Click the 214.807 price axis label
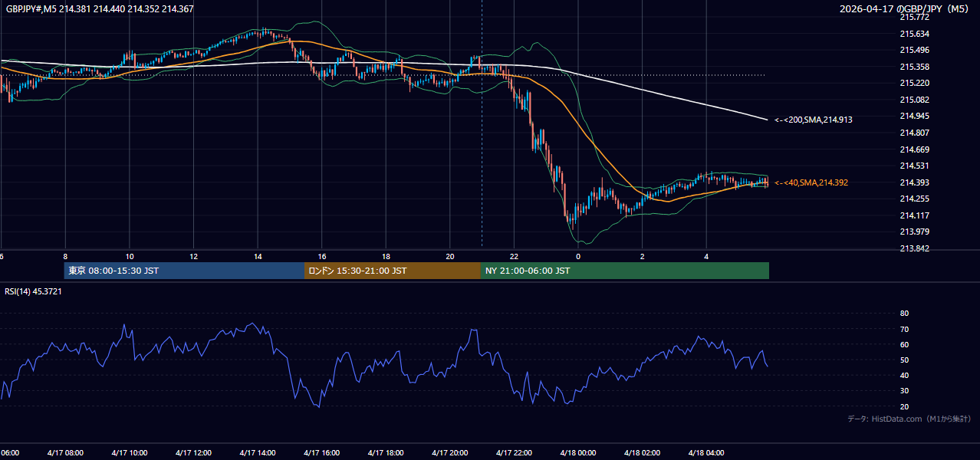The image size is (980, 460). coord(914,133)
